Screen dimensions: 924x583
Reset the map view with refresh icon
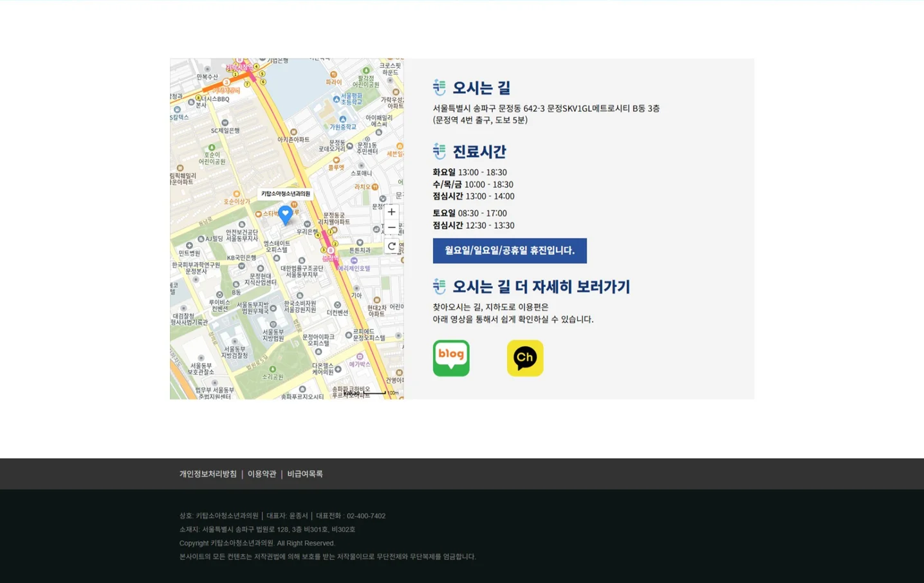tap(391, 246)
